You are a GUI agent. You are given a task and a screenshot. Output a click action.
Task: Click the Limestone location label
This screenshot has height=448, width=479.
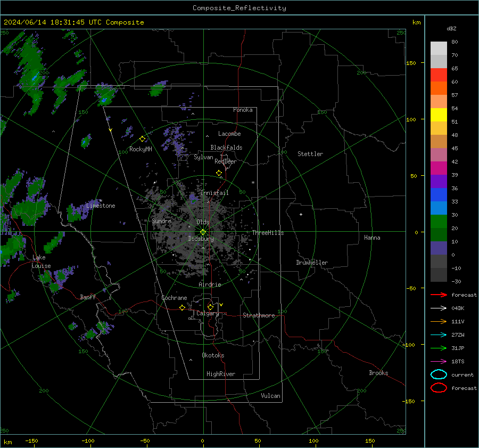pos(101,206)
